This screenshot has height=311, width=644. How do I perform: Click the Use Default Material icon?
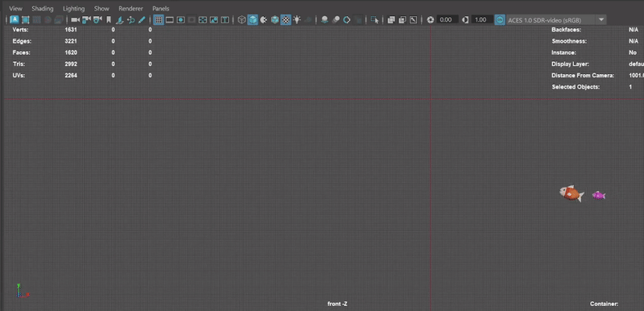264,19
